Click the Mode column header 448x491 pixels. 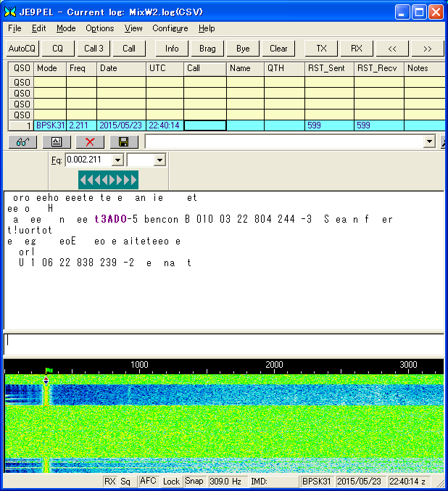pos(50,68)
